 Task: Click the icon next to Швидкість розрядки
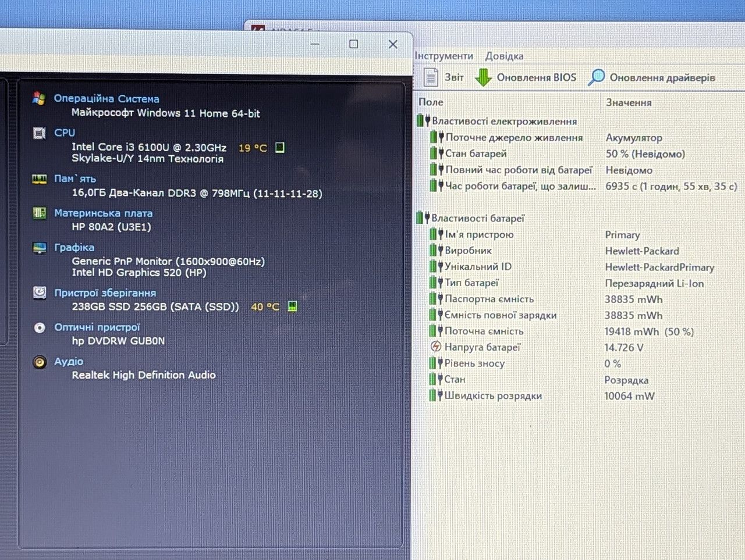(436, 395)
